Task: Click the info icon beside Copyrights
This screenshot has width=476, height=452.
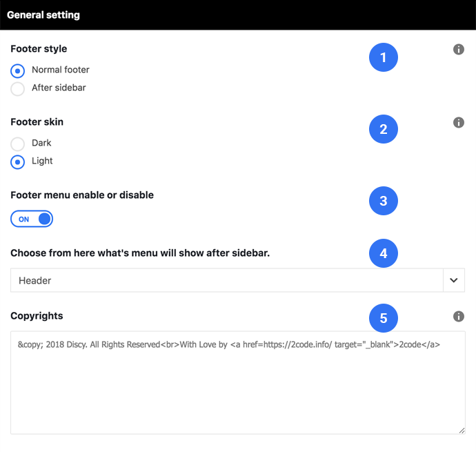Action: pyautogui.click(x=458, y=316)
